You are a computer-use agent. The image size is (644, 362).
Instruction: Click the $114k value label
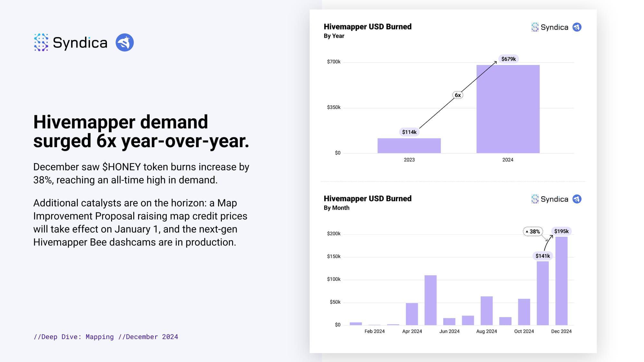tap(409, 132)
